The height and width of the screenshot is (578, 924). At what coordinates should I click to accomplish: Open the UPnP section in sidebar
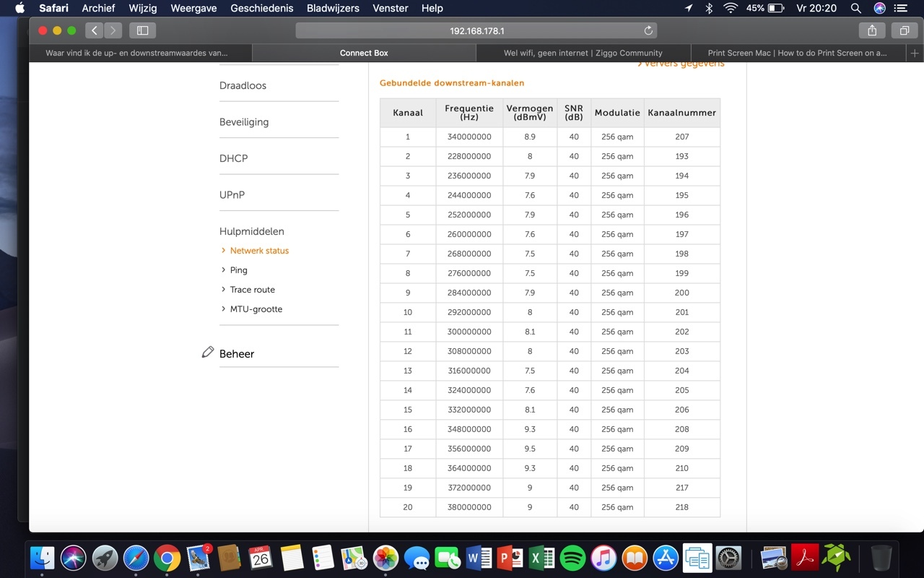[232, 195]
